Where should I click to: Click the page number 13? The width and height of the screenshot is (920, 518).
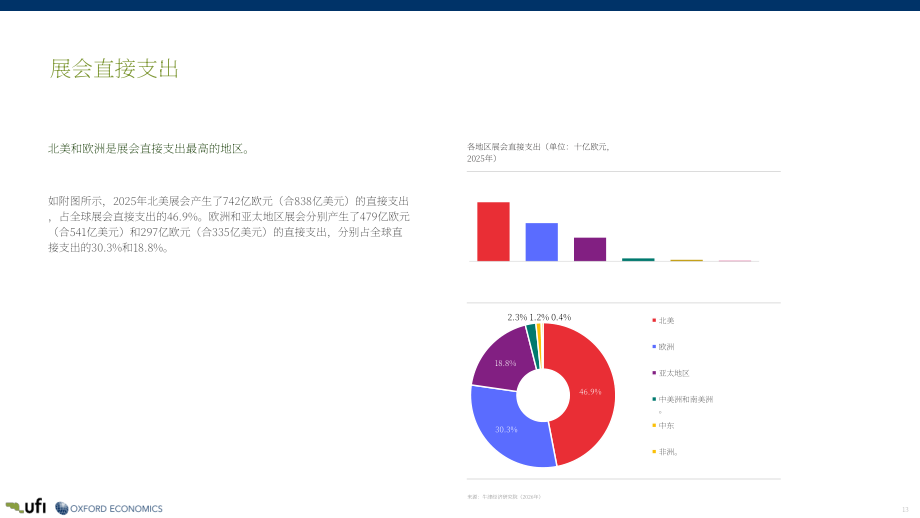click(905, 509)
